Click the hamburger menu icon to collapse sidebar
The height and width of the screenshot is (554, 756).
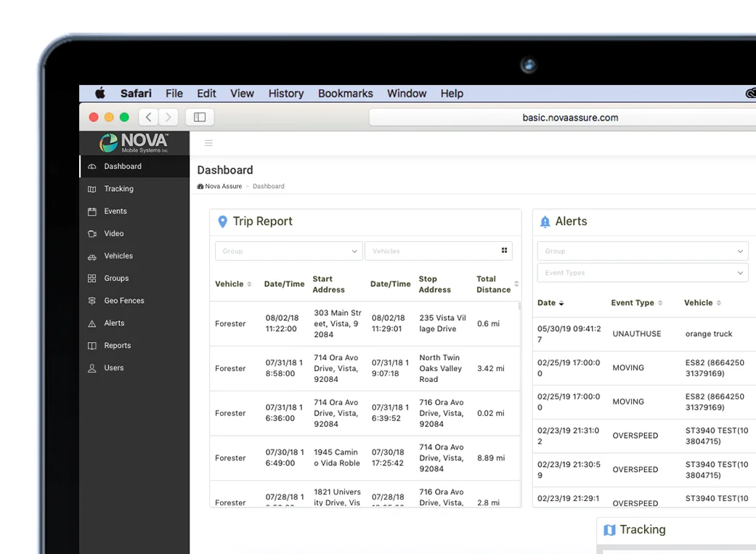(208, 143)
